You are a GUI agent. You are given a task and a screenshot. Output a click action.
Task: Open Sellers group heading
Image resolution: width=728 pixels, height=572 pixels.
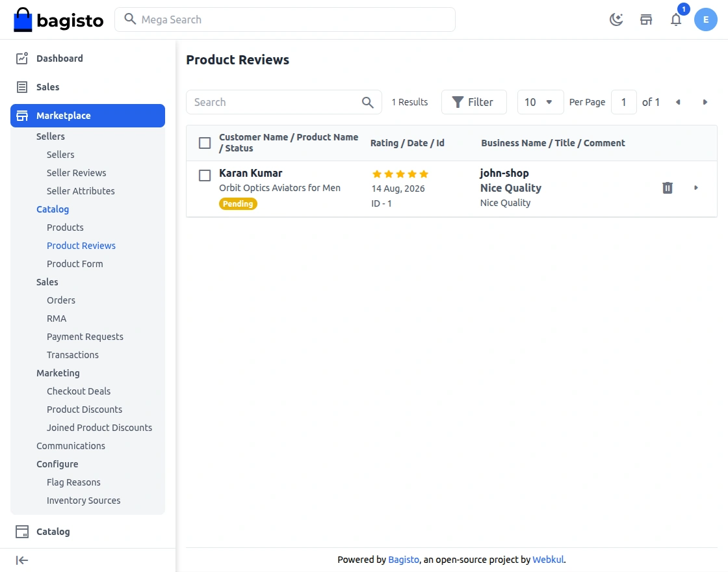51,136
